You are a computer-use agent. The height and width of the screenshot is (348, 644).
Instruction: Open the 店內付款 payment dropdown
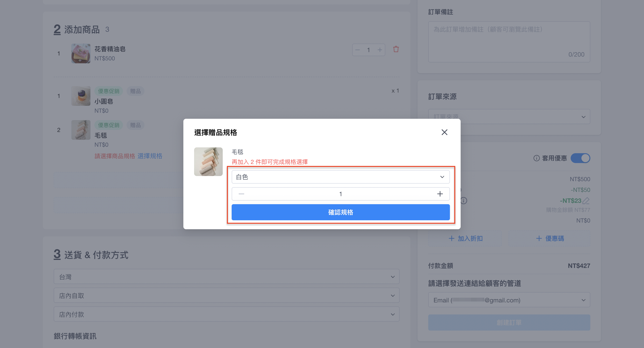tap(227, 314)
